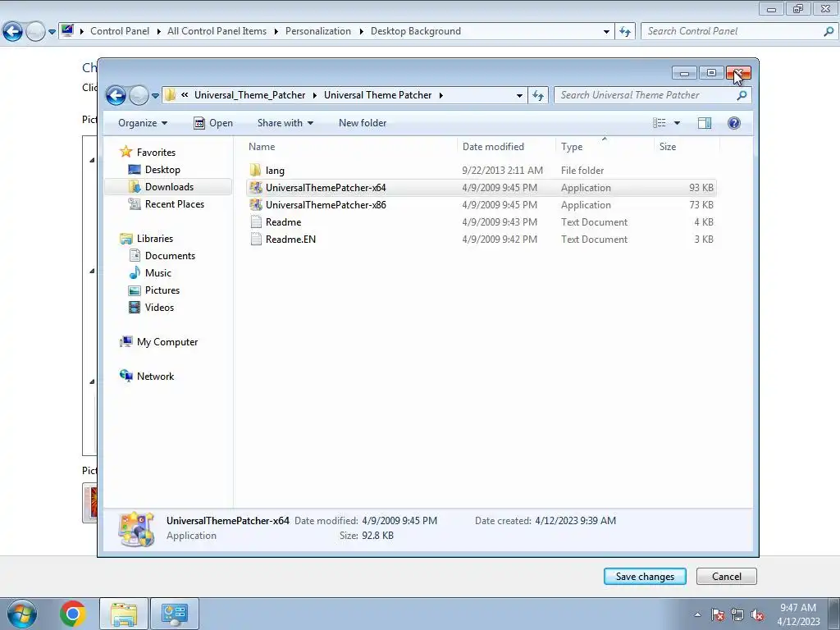Click the large application icon in details pane
This screenshot has height=630, width=840.
[x=137, y=529]
